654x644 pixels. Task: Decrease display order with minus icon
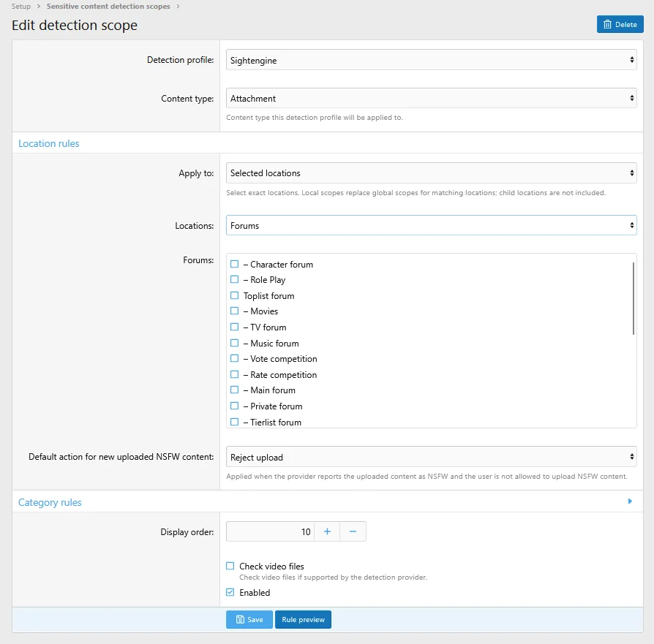click(353, 531)
